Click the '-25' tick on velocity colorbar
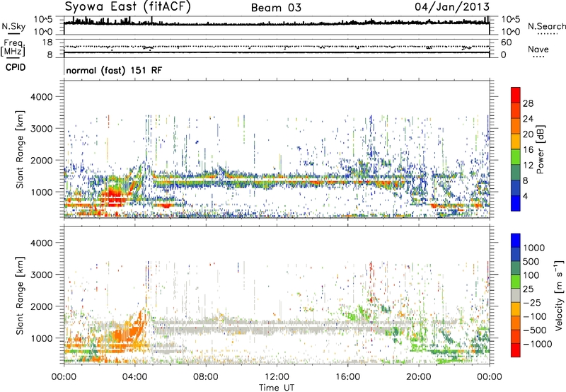The width and height of the screenshot is (566, 392). [533, 303]
